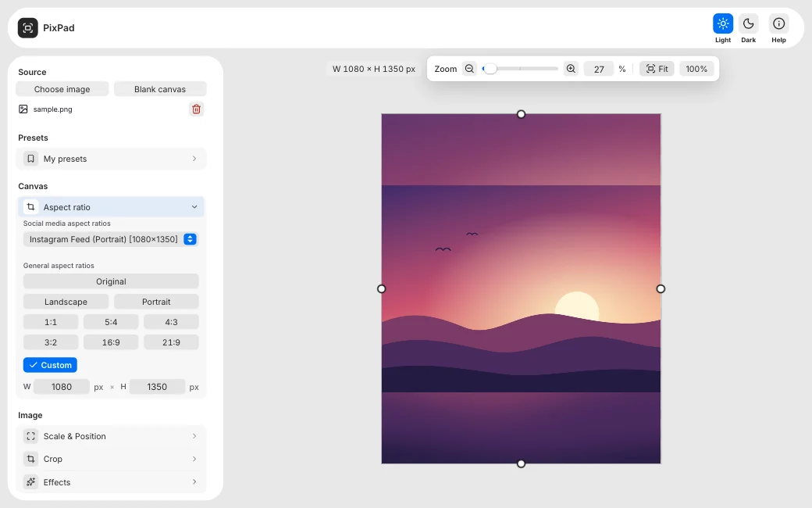Click the zoom slider thumb
812x508 pixels.
(490, 69)
